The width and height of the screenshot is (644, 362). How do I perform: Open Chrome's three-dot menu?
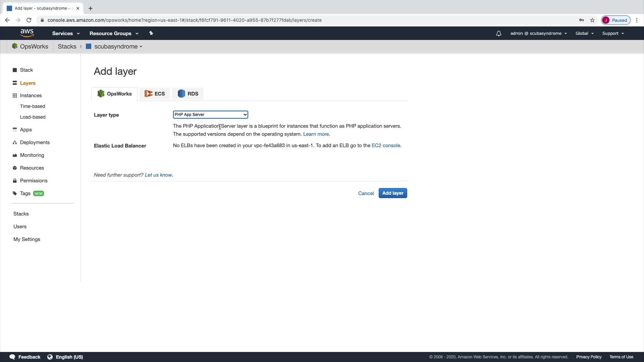637,20
